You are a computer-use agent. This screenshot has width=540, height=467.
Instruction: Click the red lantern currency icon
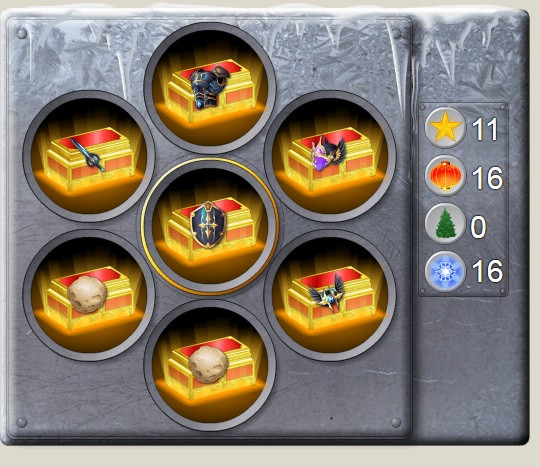[445, 176]
